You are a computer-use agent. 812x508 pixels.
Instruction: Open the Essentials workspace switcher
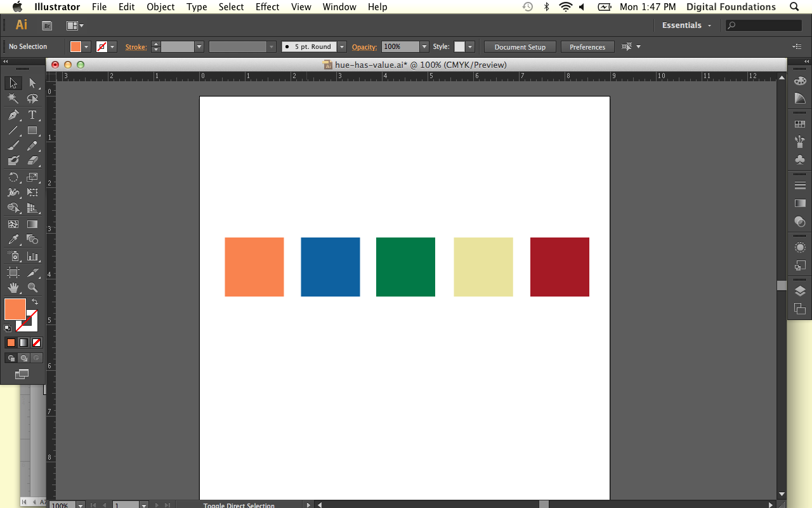coord(687,25)
